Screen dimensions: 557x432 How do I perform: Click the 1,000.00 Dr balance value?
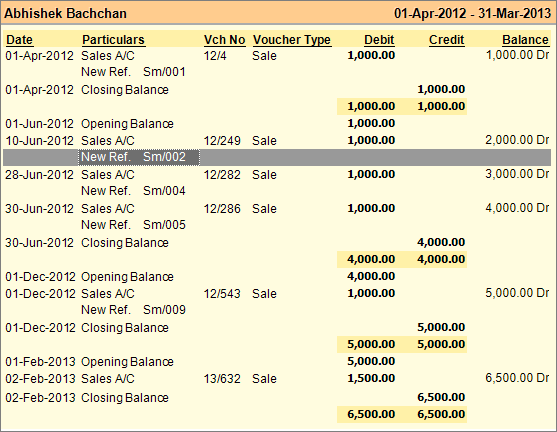pos(518,55)
